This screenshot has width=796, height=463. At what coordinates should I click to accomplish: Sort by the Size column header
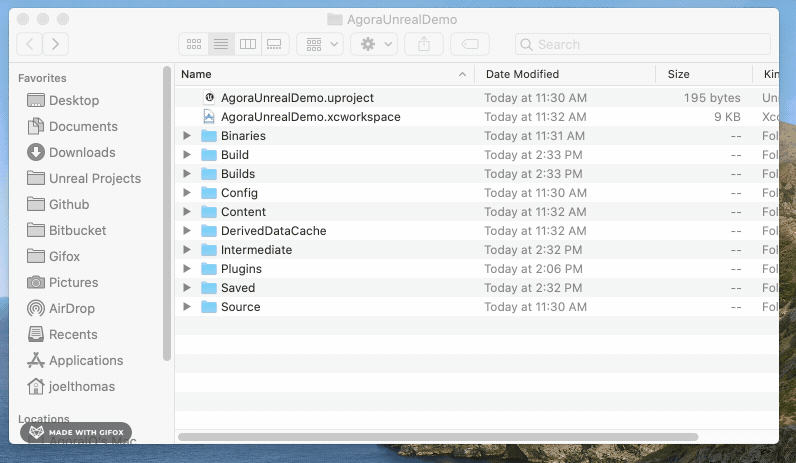point(704,74)
